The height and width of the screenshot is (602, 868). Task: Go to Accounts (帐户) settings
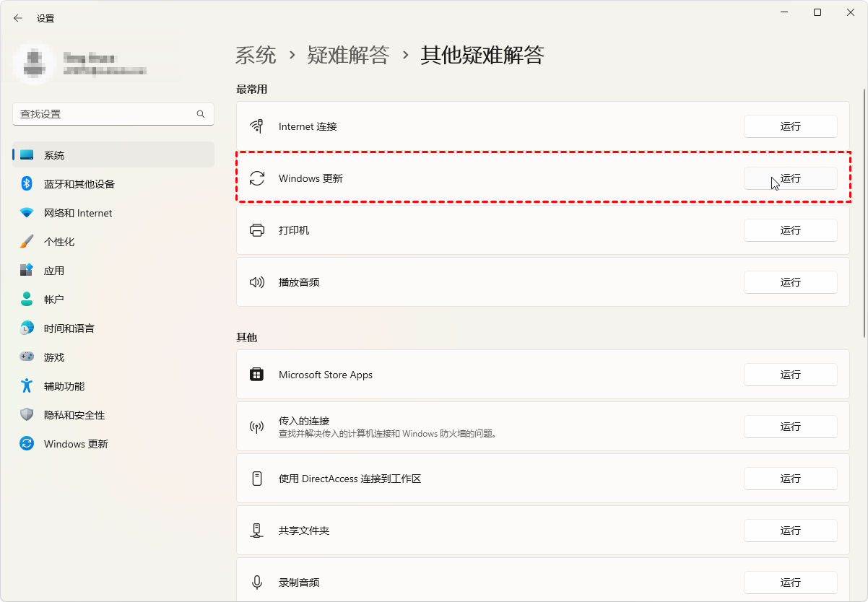pos(54,300)
